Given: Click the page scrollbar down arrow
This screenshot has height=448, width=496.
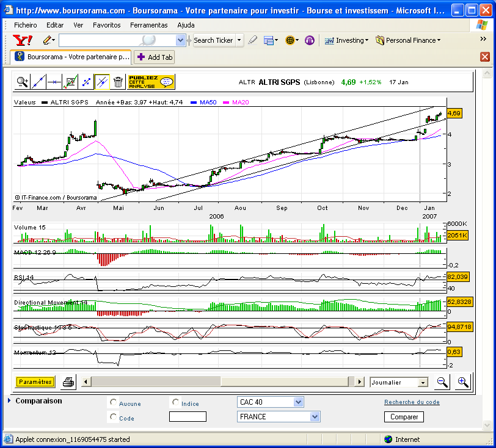Looking at the screenshot, I should click(x=487, y=425).
